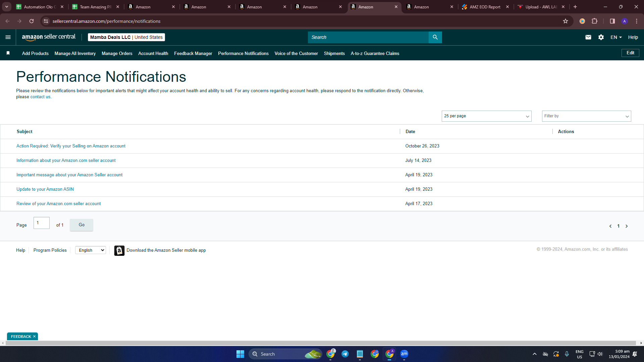Go to next page arrow in pagination
Viewport: 644px width, 362px height.
[x=627, y=226]
